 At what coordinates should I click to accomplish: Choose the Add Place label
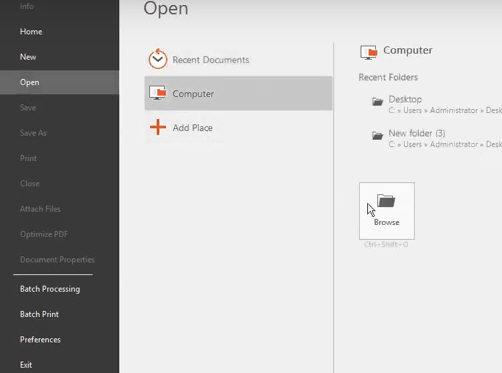[193, 128]
